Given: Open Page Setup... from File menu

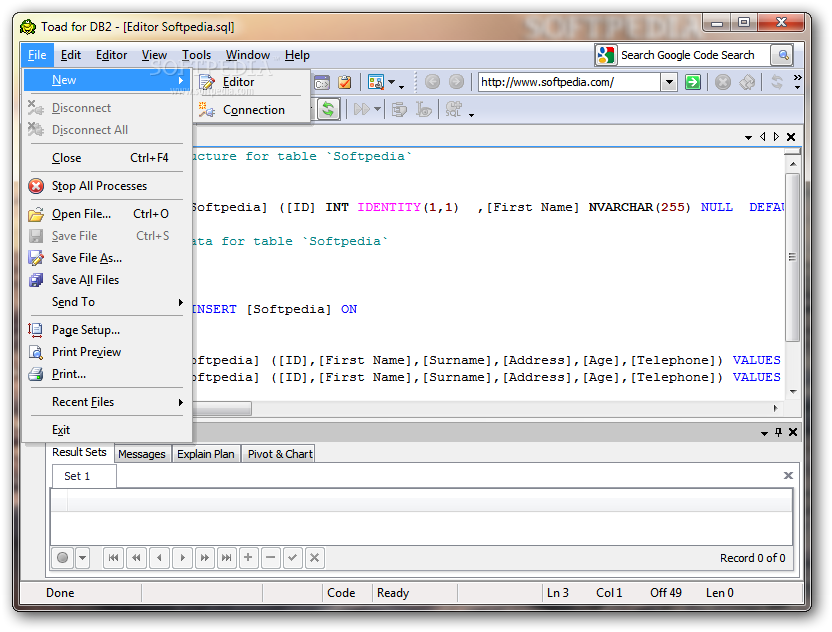Looking at the screenshot, I should tap(107, 330).
